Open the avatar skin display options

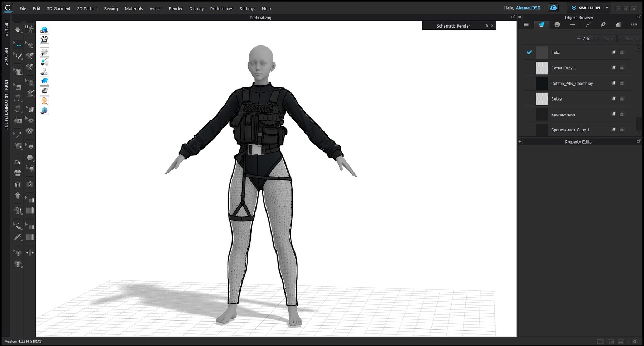[44, 101]
